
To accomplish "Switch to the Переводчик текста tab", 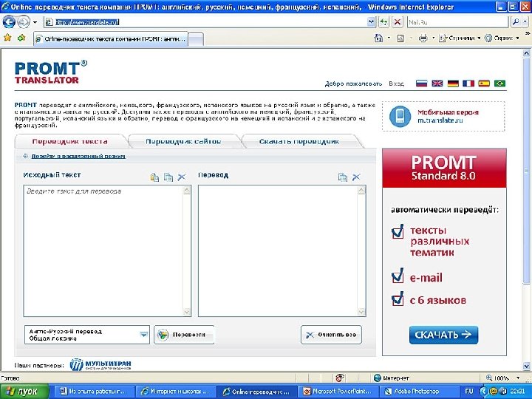I will (70, 141).
